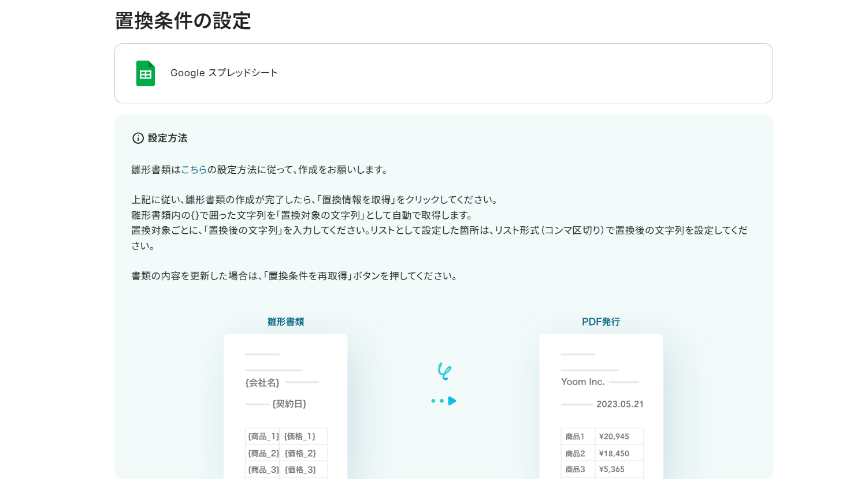865x504 pixels.
Task: Click the ¥5,365 price cell
Action: (612, 469)
